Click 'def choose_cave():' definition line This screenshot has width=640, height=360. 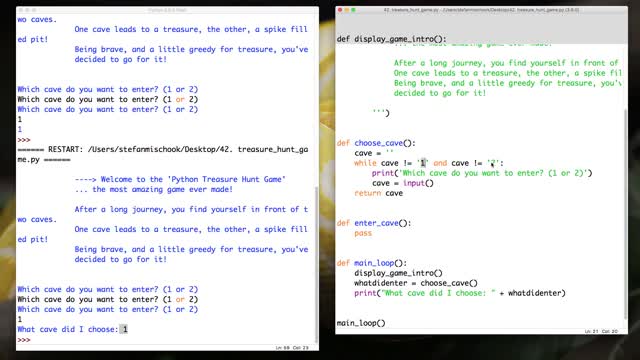tap(376, 143)
